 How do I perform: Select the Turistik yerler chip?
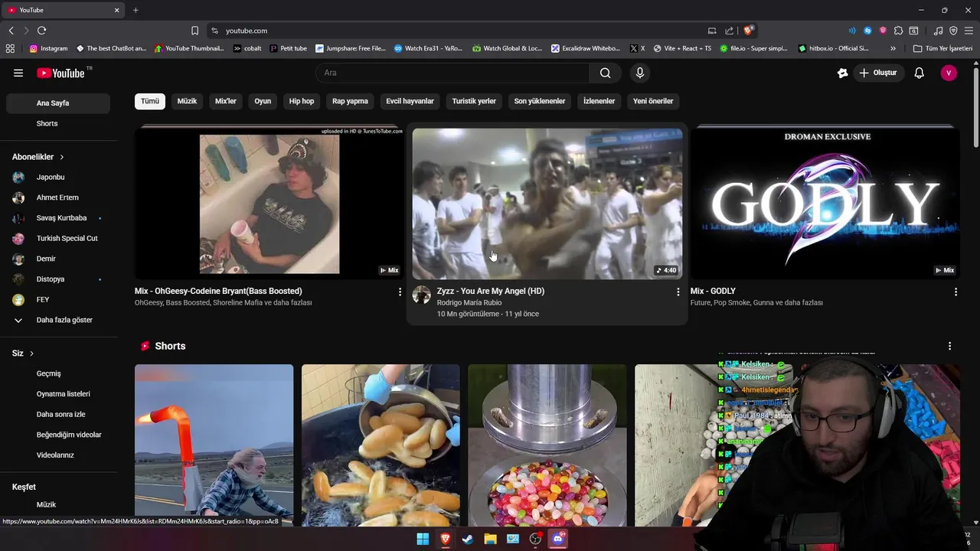pyautogui.click(x=474, y=101)
